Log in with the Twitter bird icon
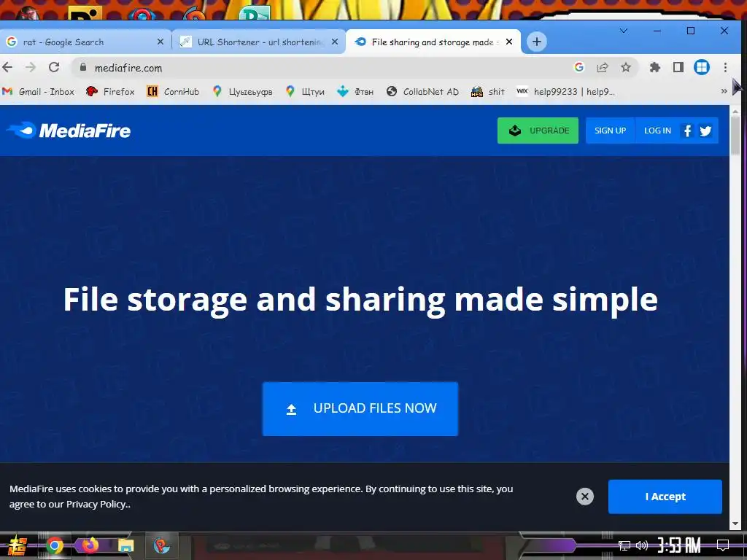This screenshot has height=560, width=747. (705, 131)
